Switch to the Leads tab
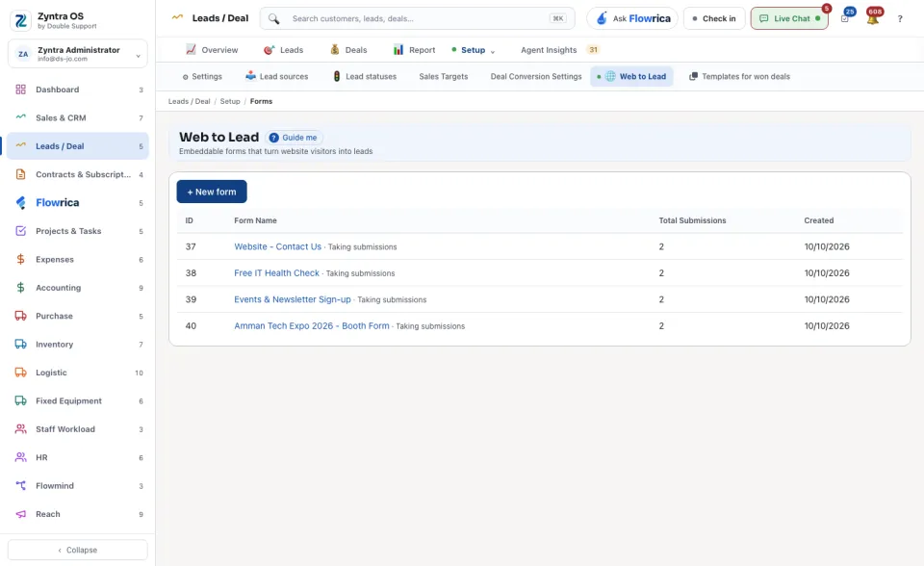Viewport: 924px width, 566px height. [283, 50]
